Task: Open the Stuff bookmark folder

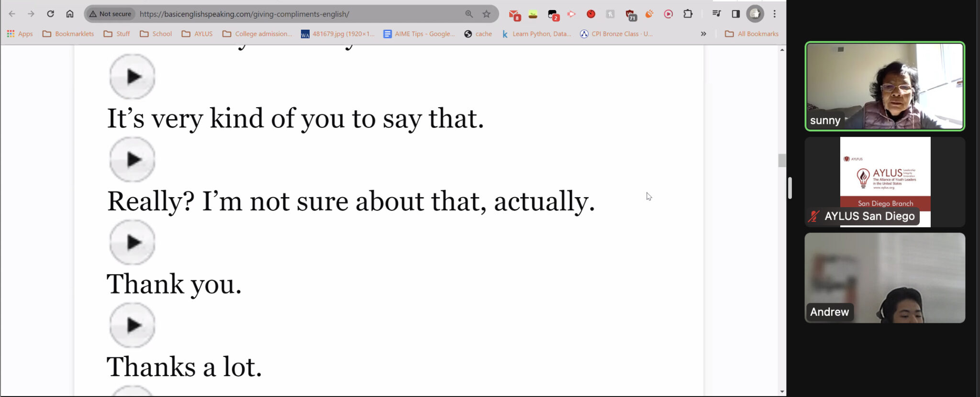Action: pos(117,33)
